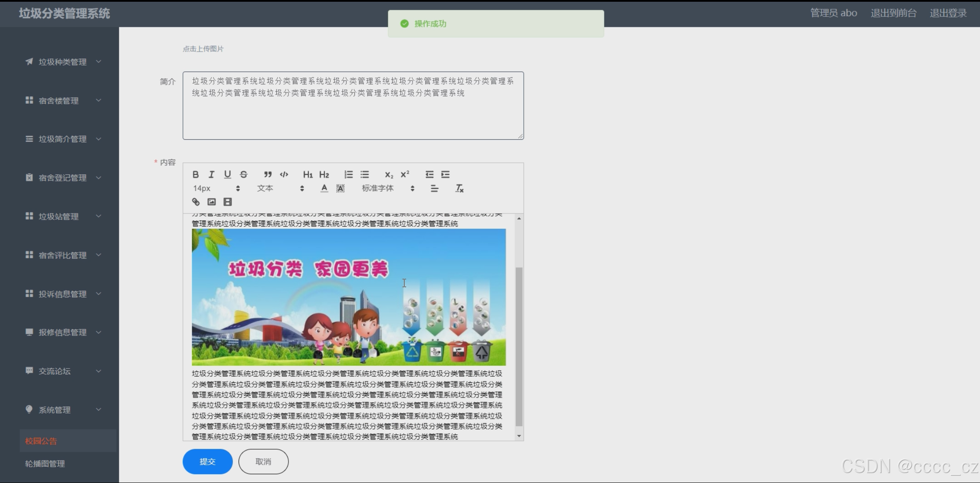Apply strikethrough formatting
This screenshot has width=980, height=483.
[244, 174]
